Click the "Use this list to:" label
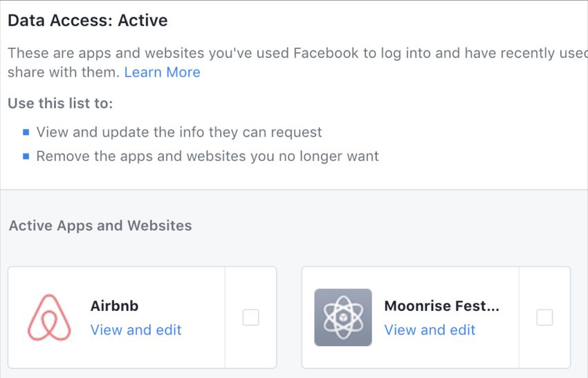 pos(60,104)
